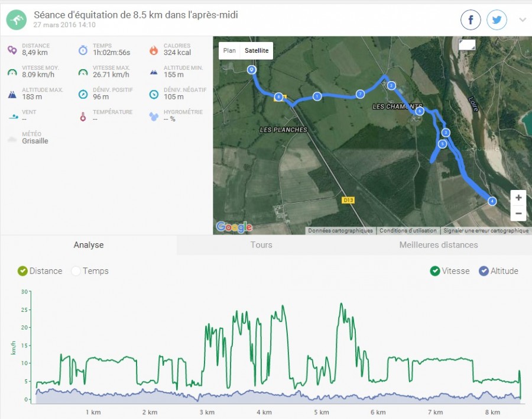Viewport: 532px width, 419px height.
Task: Toggle the Vitesse curve checkbox
Action: [x=435, y=271]
